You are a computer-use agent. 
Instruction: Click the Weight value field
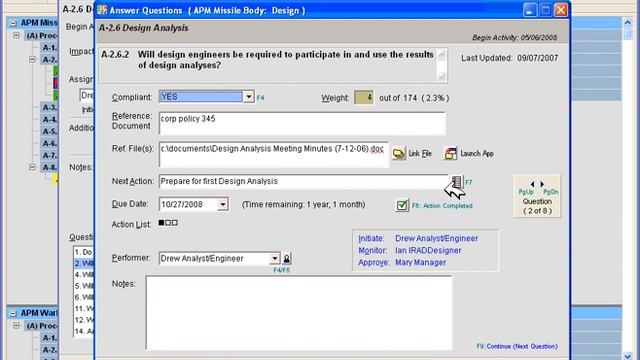coord(364,98)
